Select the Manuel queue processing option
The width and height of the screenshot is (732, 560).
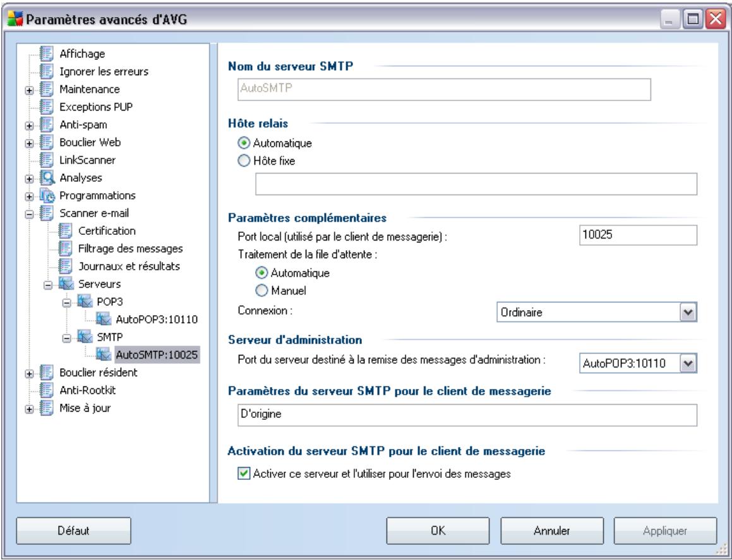[x=262, y=291]
